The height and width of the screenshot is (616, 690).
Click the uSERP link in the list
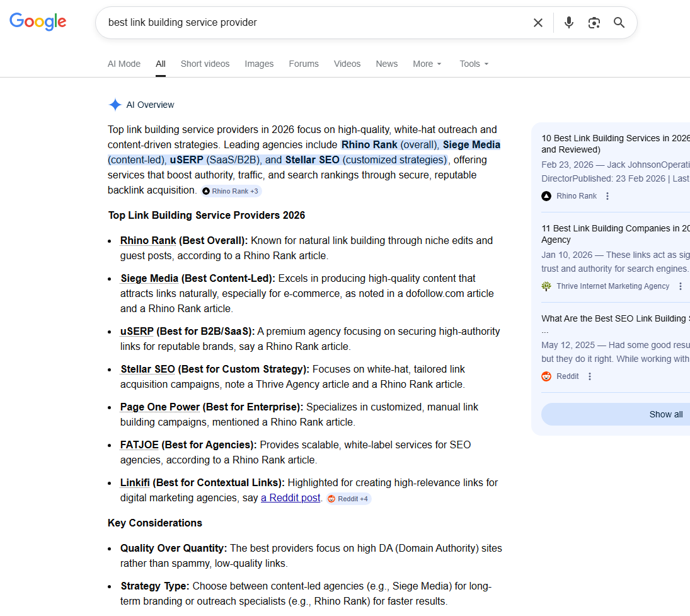pyautogui.click(x=137, y=332)
